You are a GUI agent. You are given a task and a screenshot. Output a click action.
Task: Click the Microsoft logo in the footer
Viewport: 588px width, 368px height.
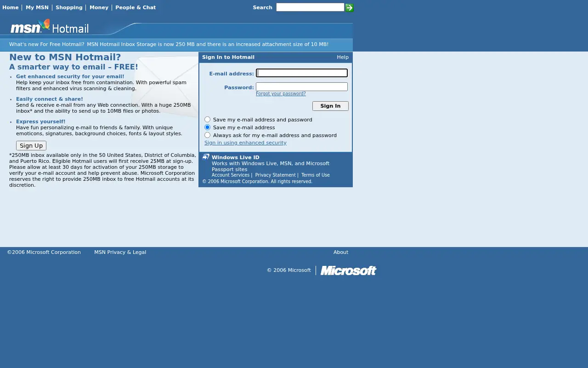[x=348, y=270]
